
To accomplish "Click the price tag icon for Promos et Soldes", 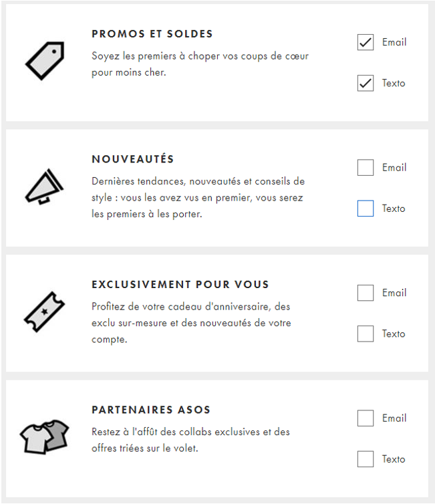I will pyautogui.click(x=44, y=61).
